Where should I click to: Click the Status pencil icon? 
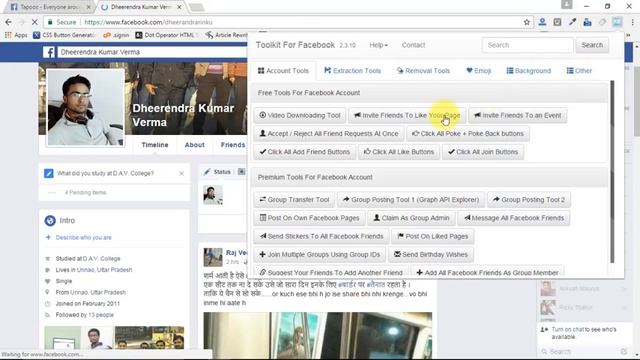tap(207, 172)
